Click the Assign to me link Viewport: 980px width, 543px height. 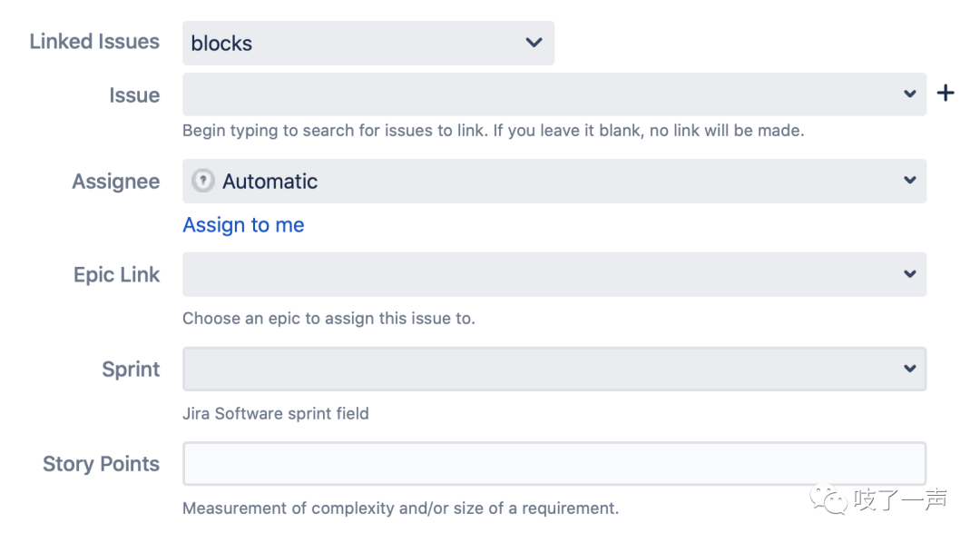pyautogui.click(x=243, y=224)
